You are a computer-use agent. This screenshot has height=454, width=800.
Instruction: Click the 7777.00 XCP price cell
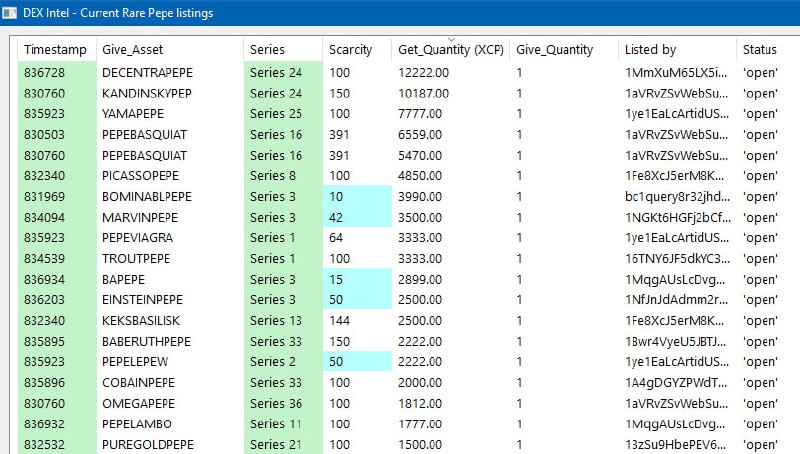tap(451, 114)
